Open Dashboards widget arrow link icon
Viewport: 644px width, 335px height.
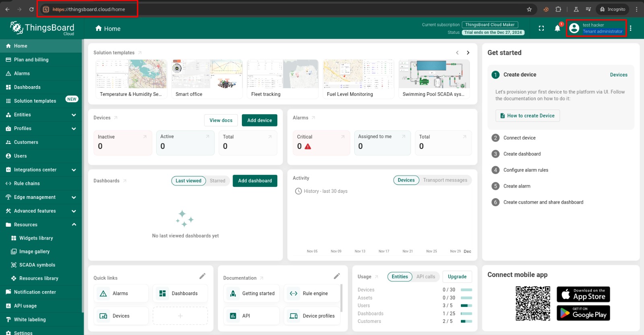click(125, 181)
